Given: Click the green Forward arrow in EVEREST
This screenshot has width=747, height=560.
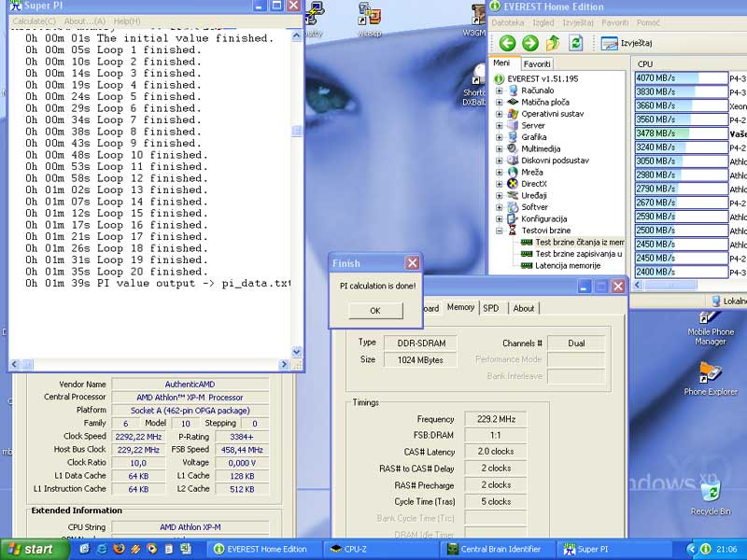Looking at the screenshot, I should [529, 43].
